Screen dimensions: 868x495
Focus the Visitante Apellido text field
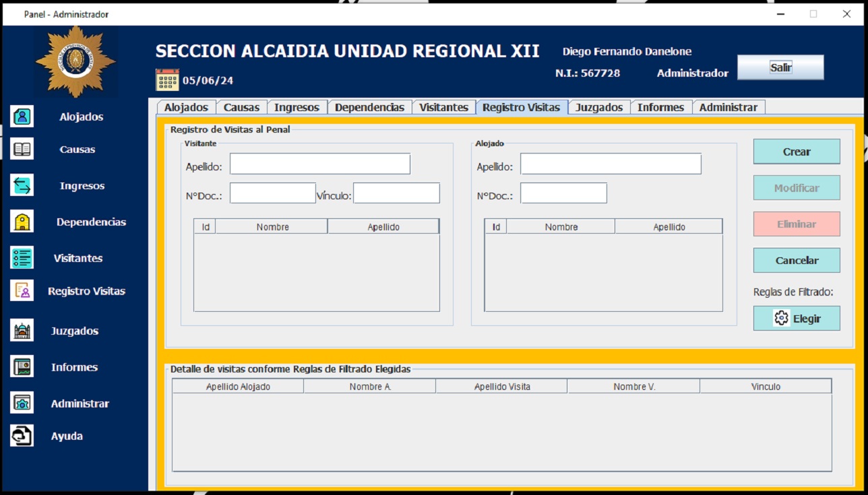pos(319,164)
